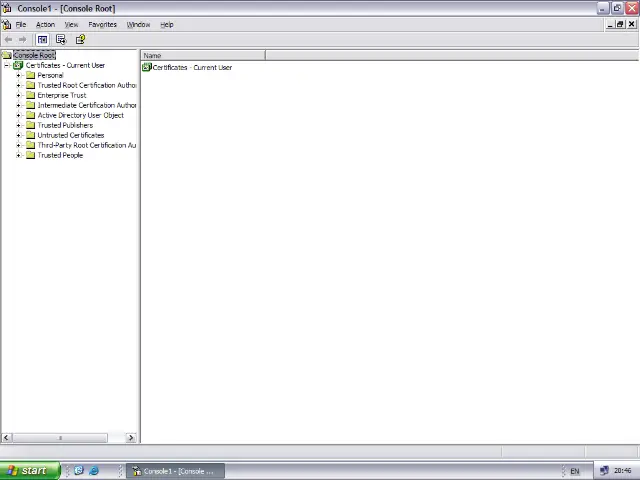This screenshot has height=480, width=640.
Task: Open the File menu
Action: pos(21,24)
